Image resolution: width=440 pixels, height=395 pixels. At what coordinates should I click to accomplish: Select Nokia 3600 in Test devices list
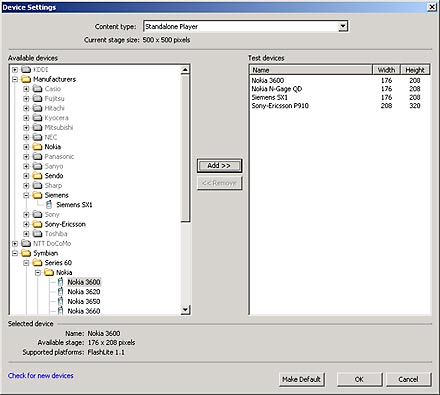point(340,80)
